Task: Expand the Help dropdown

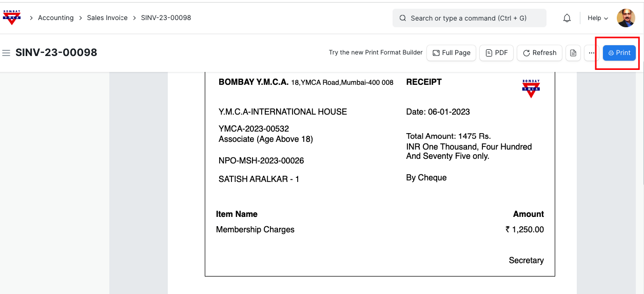Action: pos(597,18)
